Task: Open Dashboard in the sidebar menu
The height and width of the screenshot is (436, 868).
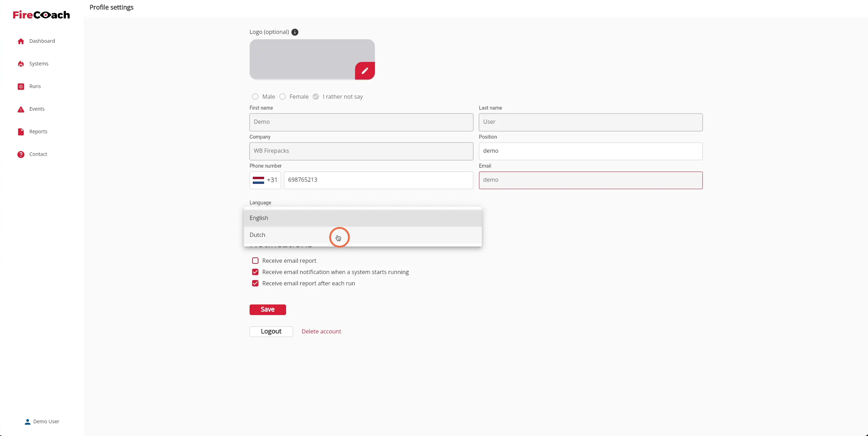Action: coord(42,41)
